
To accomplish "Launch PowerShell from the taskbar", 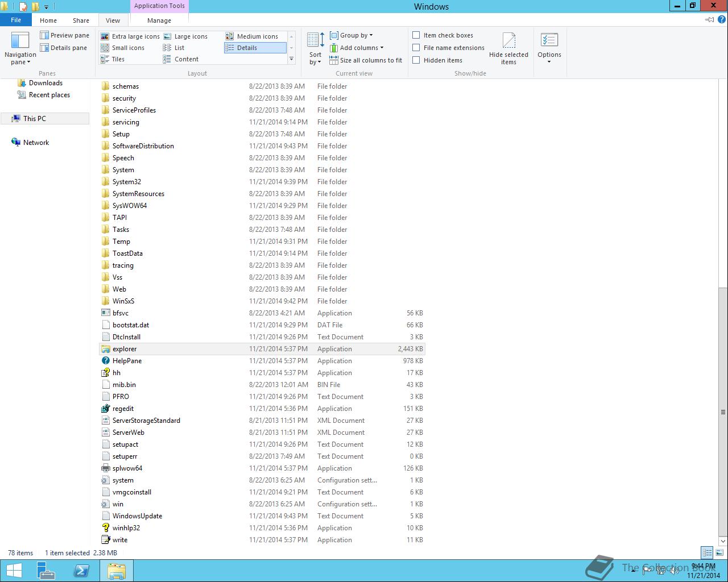I will pos(81,571).
